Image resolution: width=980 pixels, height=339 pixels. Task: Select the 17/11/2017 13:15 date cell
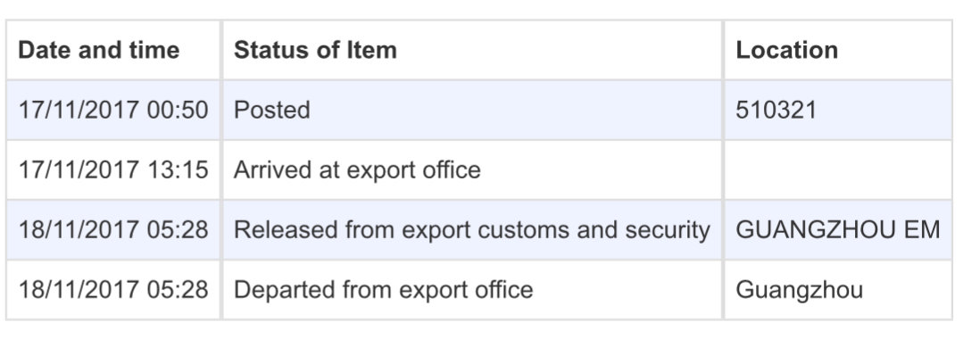[x=113, y=169]
